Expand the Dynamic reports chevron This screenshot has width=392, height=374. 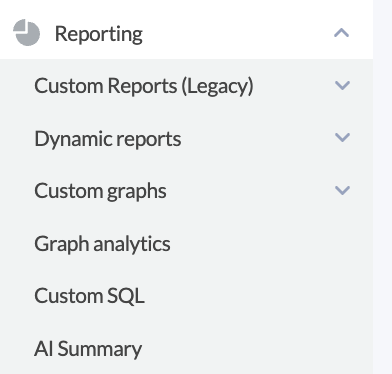click(342, 137)
